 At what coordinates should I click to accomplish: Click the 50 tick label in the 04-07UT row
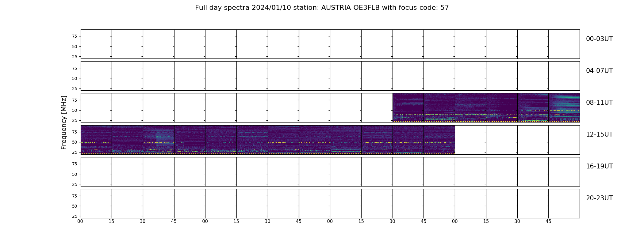(75, 78)
